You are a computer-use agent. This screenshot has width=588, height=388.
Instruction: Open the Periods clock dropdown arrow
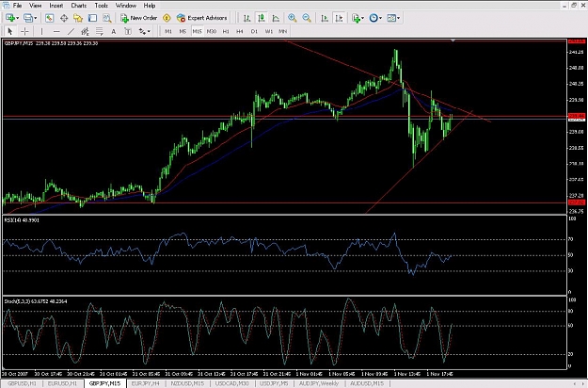(x=381, y=18)
